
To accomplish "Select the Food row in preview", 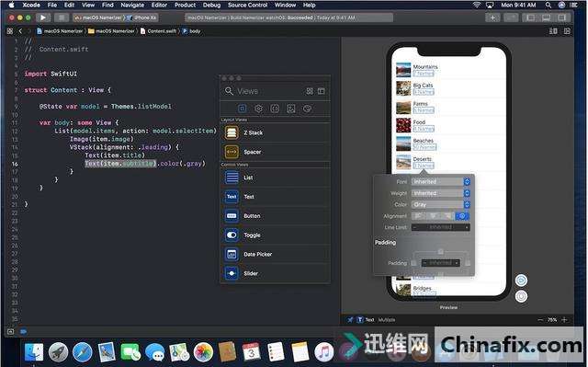I will [449, 125].
